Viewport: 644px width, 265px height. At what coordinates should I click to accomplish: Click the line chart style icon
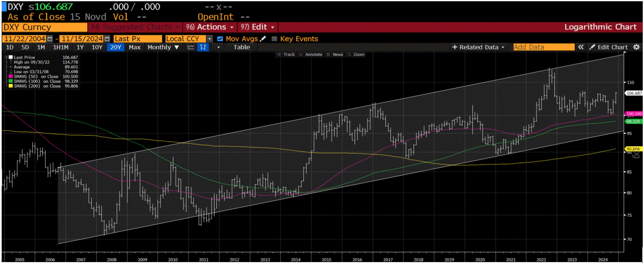tap(191, 47)
